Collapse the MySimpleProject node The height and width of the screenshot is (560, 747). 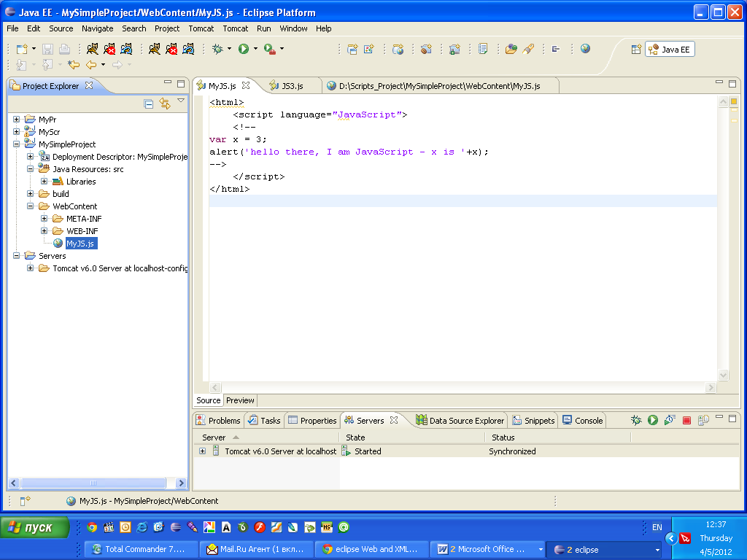pyautogui.click(x=16, y=144)
